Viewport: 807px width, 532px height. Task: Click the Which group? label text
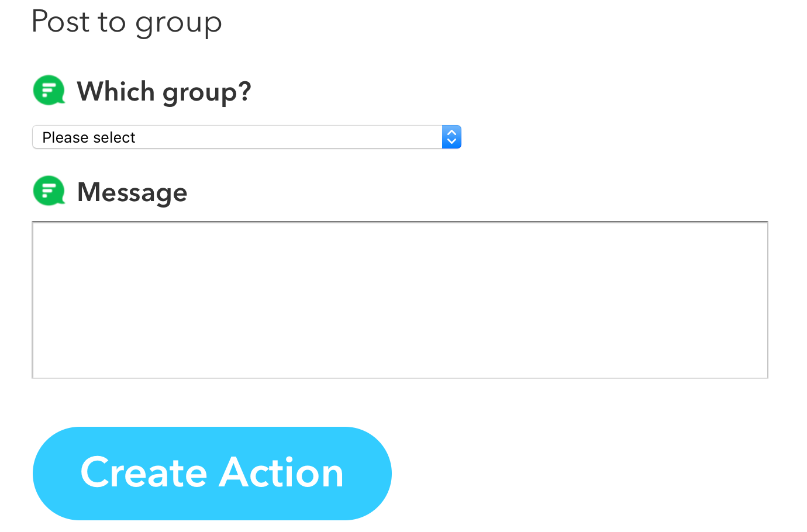click(x=164, y=92)
